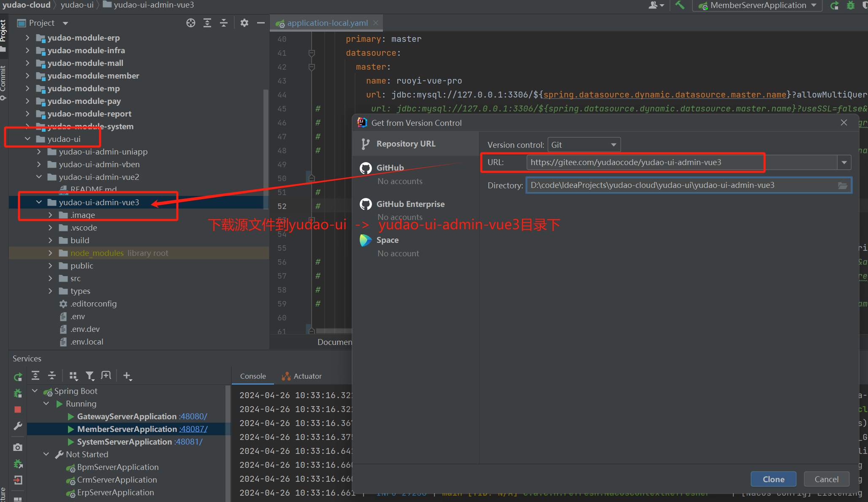Click Collapse All in Project toolbar

click(x=224, y=23)
